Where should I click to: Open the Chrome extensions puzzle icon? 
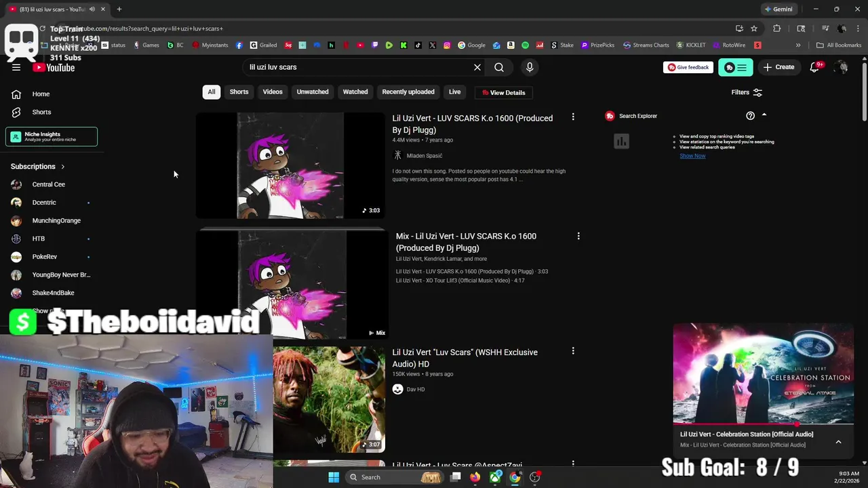pyautogui.click(x=777, y=28)
